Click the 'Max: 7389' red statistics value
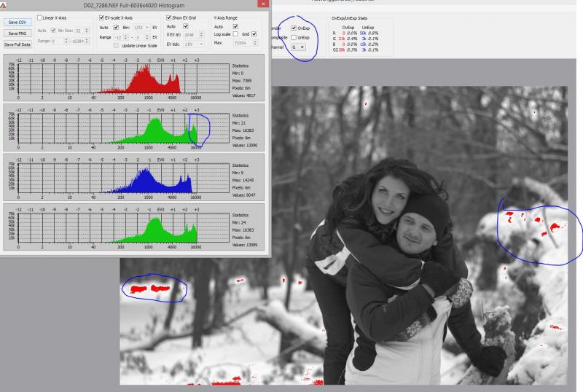583x392 pixels. tap(242, 81)
